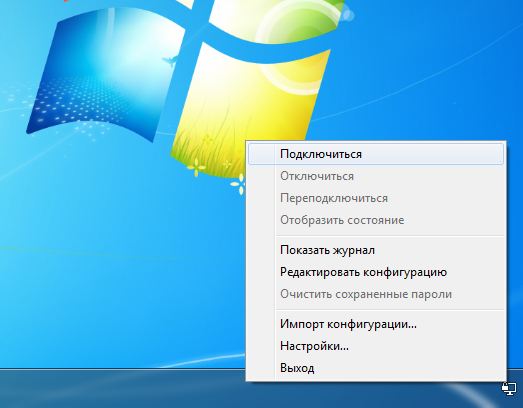Select Выход to quit the app
The image size is (523, 408).
point(376,368)
